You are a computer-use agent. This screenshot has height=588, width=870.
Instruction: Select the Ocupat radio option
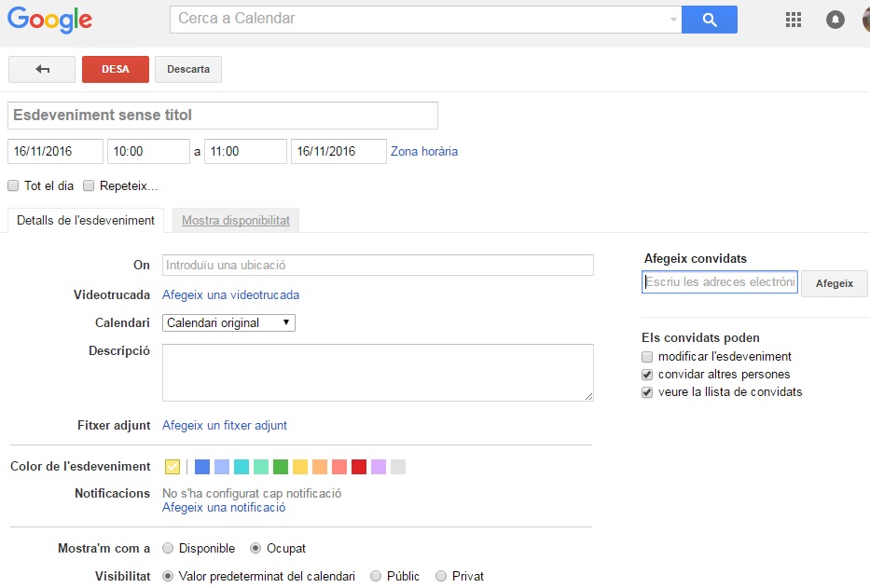tap(255, 549)
